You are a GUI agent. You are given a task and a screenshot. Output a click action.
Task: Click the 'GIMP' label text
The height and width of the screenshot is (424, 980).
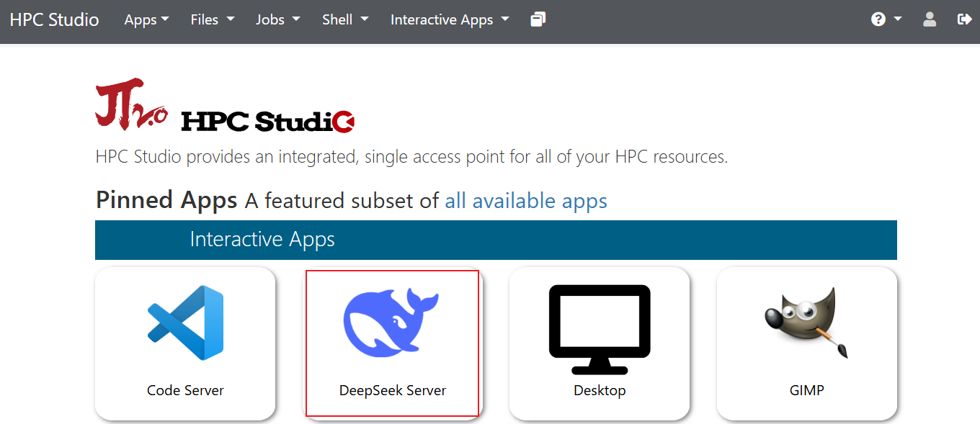tap(806, 390)
